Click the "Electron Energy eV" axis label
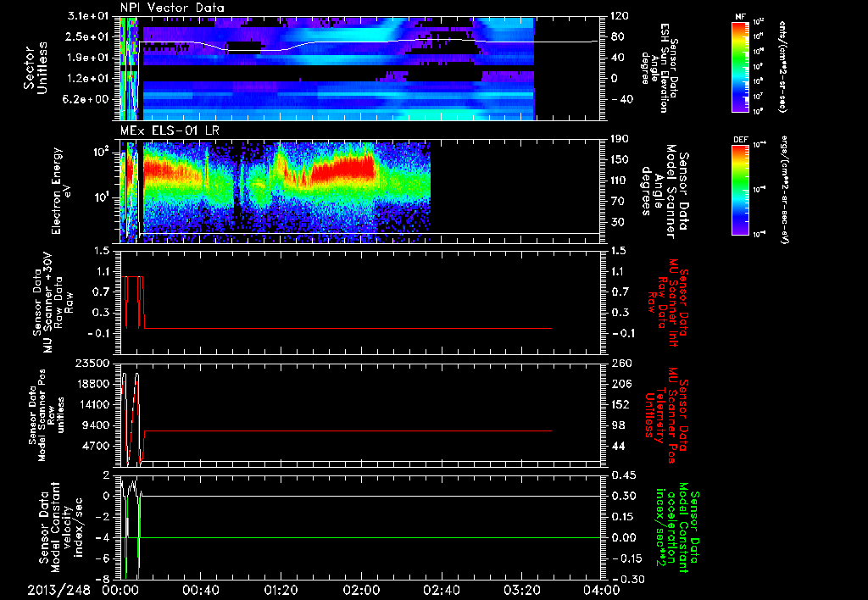The image size is (868, 600). coord(61,191)
